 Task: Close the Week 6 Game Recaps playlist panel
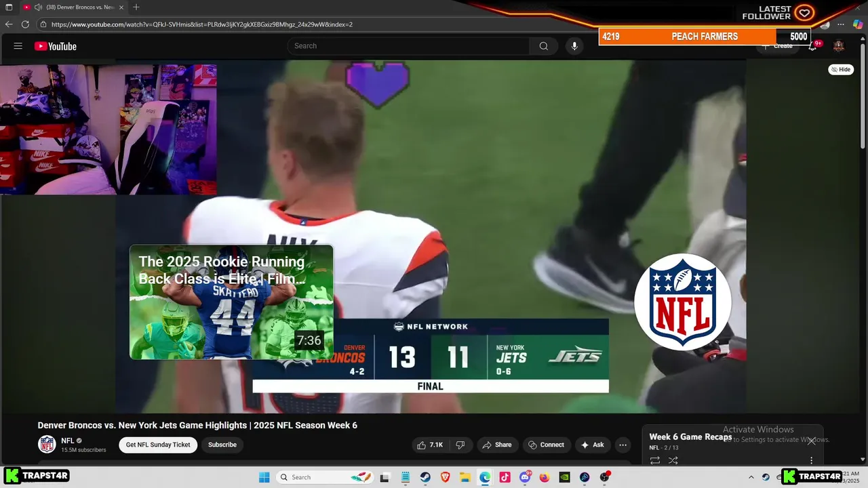click(811, 441)
